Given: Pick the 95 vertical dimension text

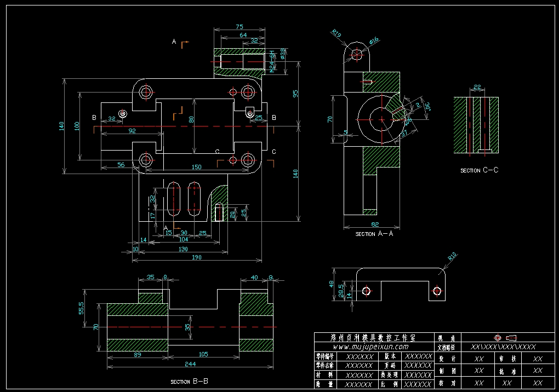Looking at the screenshot, I should point(296,94).
